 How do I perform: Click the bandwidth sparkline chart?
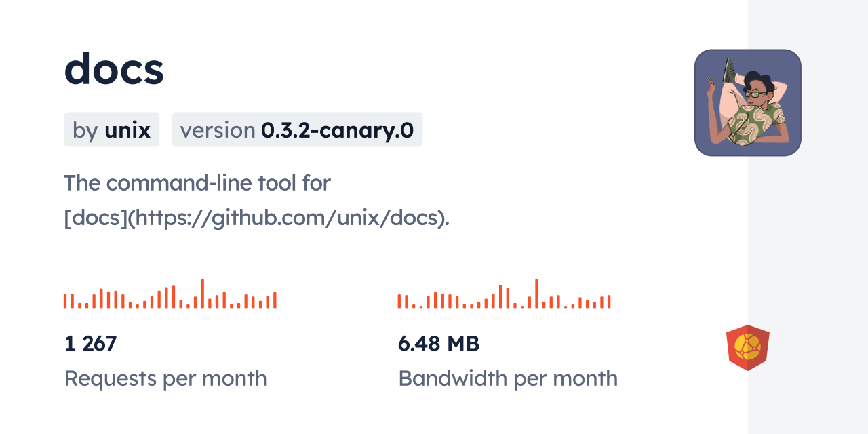pos(504,294)
